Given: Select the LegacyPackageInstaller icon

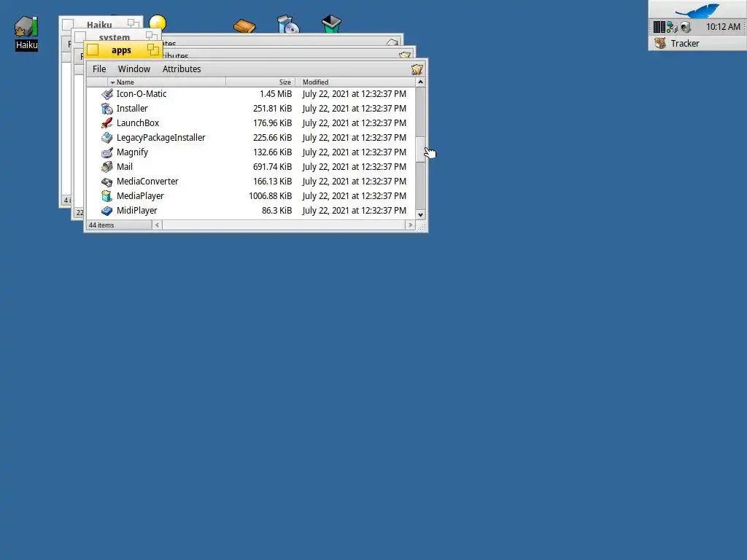Looking at the screenshot, I should (x=107, y=138).
